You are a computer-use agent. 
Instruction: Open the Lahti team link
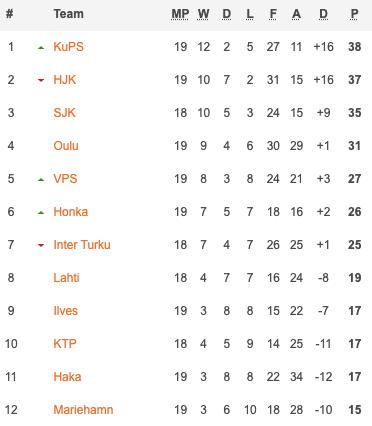66,278
